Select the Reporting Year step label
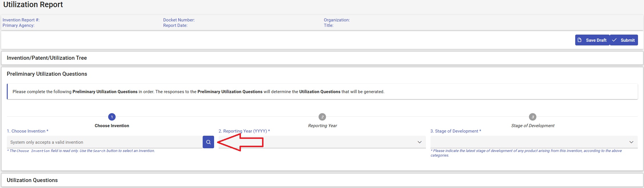This screenshot has height=188, width=644. [x=323, y=126]
